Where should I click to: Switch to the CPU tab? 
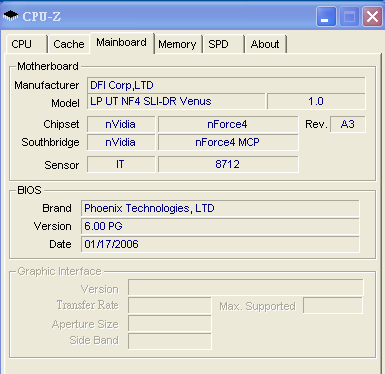coord(26,44)
